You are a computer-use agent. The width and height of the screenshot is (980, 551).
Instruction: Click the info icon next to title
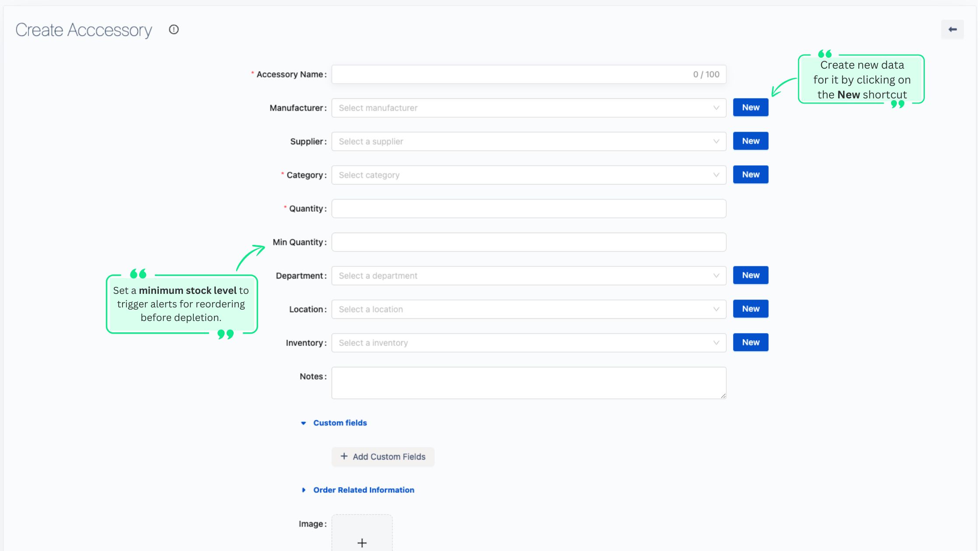click(173, 30)
